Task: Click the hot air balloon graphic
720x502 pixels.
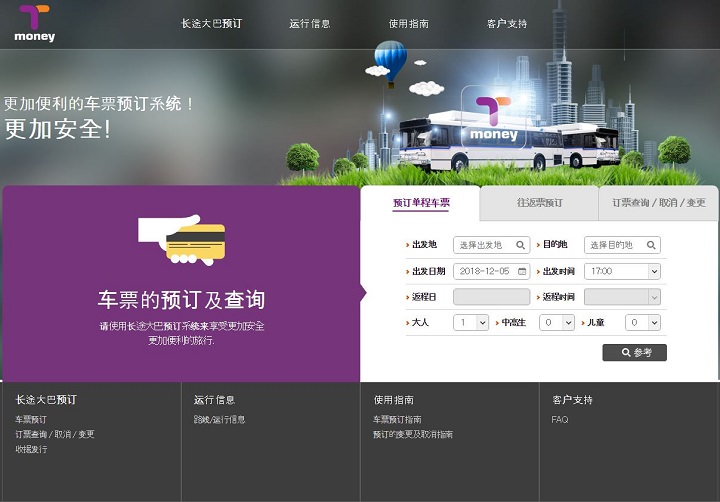Action: click(x=390, y=63)
